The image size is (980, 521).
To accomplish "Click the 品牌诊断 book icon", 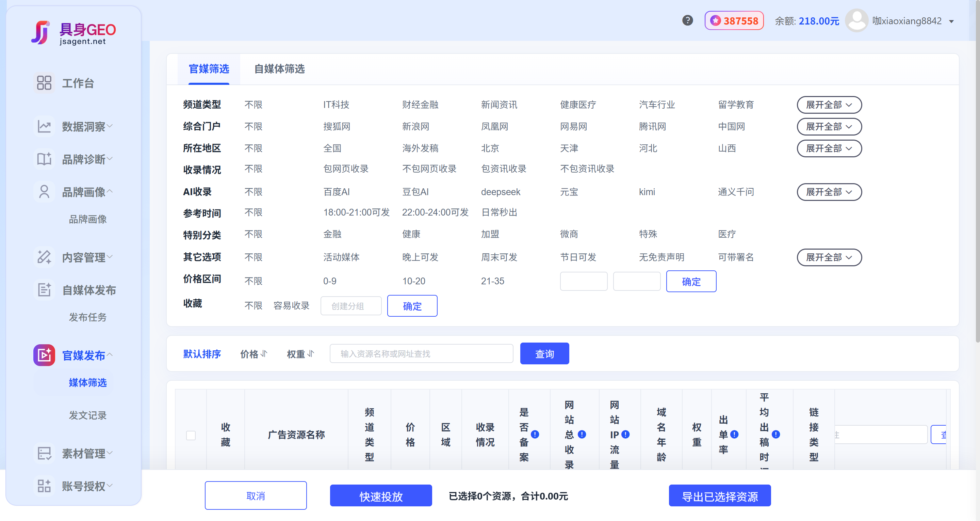I will pos(44,159).
